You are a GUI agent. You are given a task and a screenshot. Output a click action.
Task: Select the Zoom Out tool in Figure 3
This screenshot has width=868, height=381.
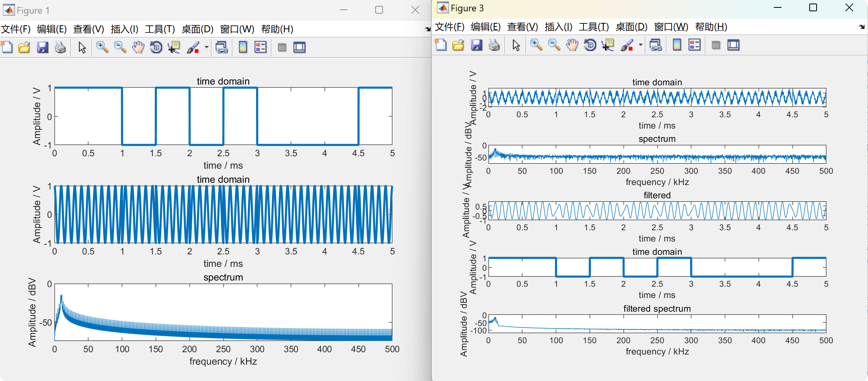[x=554, y=45]
